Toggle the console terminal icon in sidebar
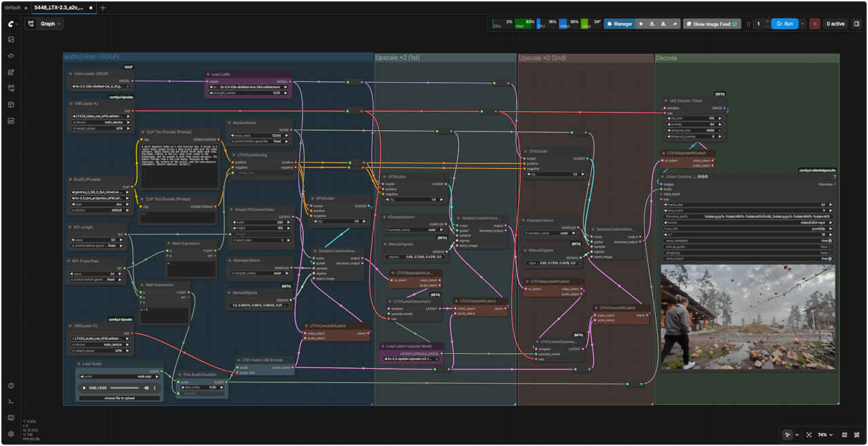Image resolution: width=868 pixels, height=446 pixels. point(11,402)
